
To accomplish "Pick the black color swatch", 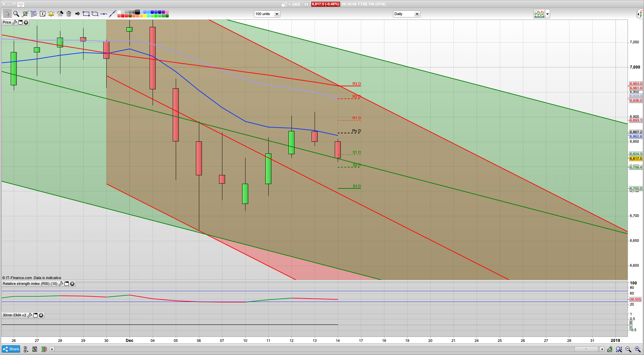I will (x=137, y=12).
